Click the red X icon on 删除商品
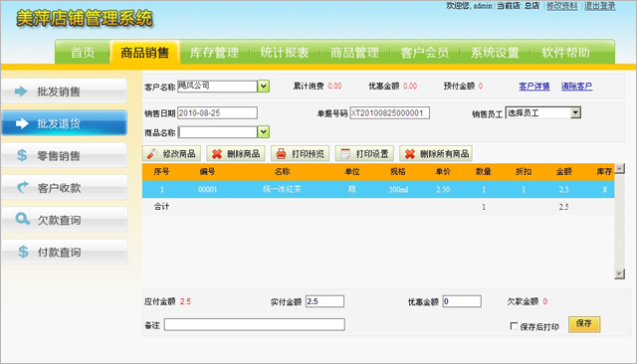The height and width of the screenshot is (364, 637). pyautogui.click(x=217, y=154)
